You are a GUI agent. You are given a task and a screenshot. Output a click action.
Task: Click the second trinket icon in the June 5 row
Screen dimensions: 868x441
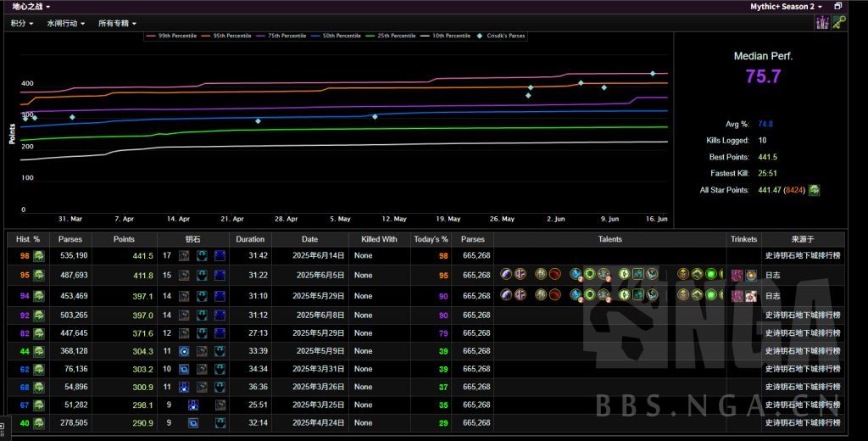[x=751, y=275]
